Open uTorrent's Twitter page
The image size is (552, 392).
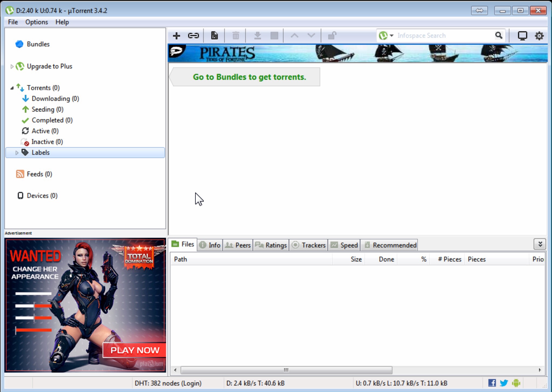(x=503, y=383)
